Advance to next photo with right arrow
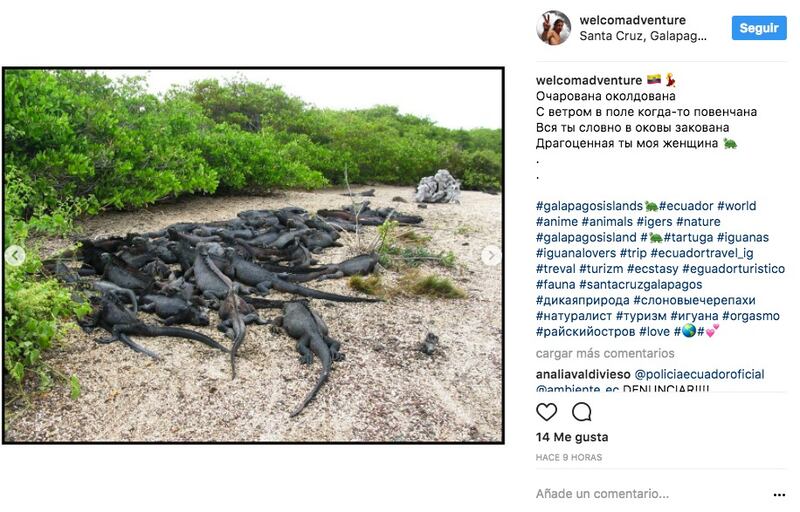The image size is (800, 512). [x=491, y=255]
